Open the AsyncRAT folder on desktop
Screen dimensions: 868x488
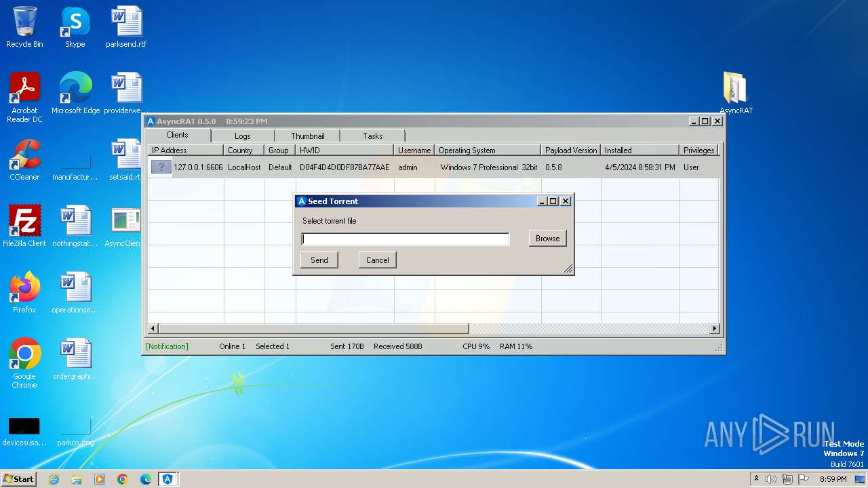[736, 94]
